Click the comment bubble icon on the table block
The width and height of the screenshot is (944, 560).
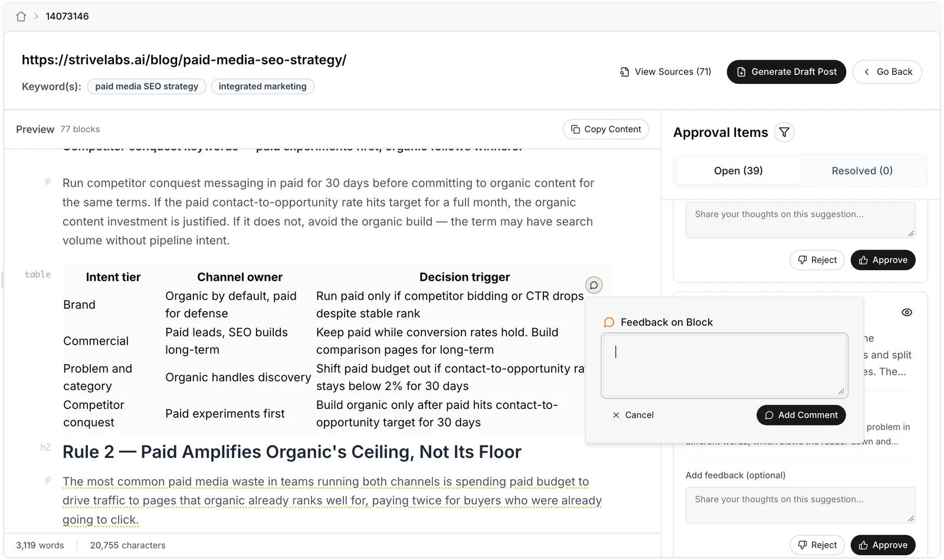(x=594, y=285)
